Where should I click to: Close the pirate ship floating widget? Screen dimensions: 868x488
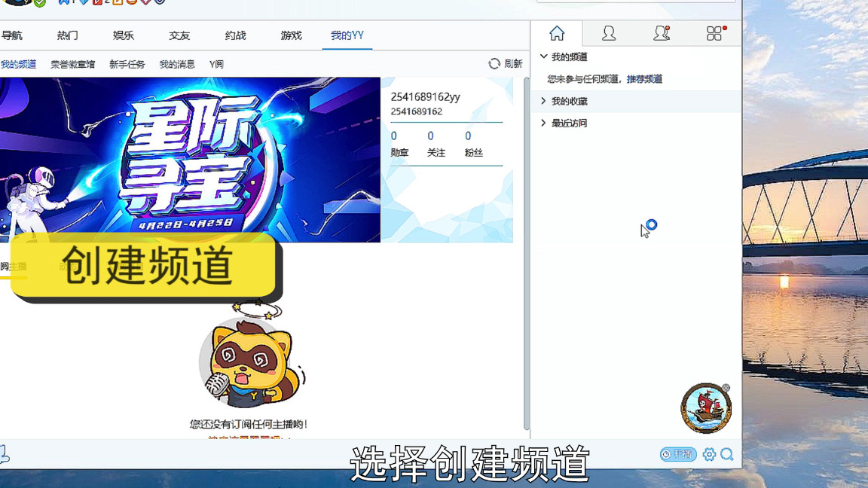click(x=726, y=388)
